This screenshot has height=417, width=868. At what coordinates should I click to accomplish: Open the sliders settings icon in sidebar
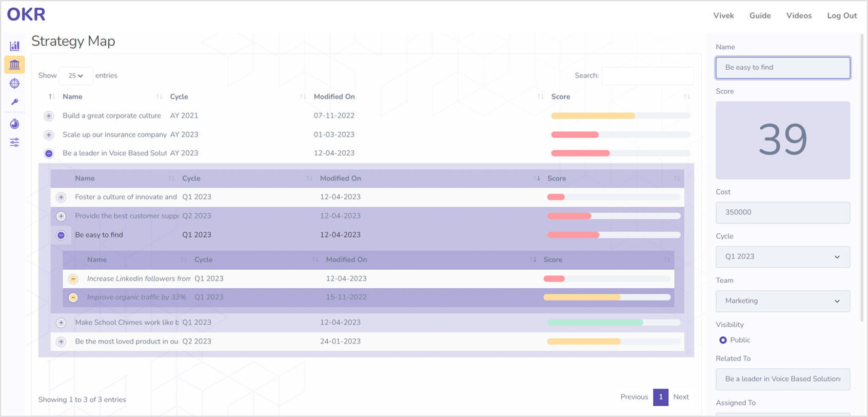point(14,143)
